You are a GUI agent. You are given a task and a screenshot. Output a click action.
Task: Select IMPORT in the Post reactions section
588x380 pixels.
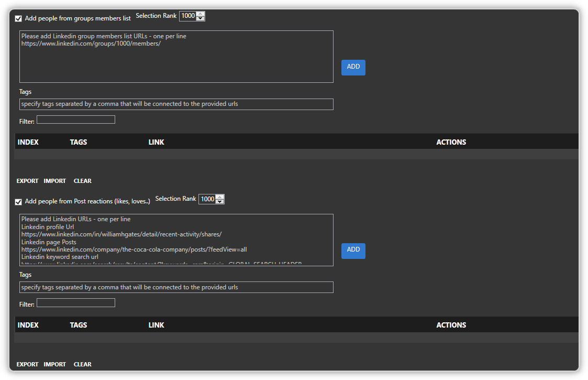tap(55, 364)
